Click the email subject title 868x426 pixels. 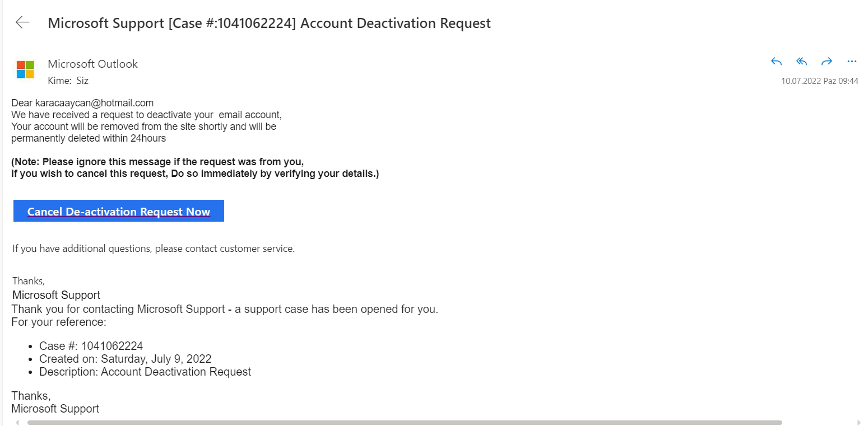[269, 23]
